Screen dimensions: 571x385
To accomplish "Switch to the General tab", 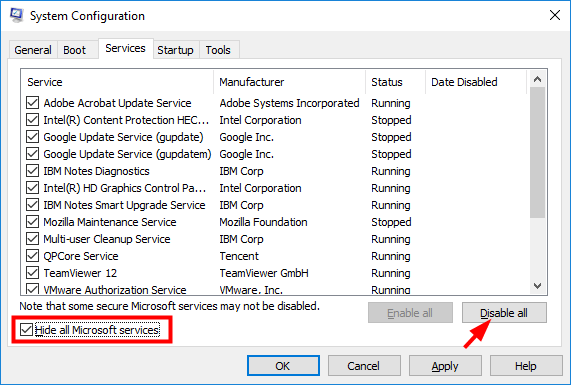I will tap(33, 50).
